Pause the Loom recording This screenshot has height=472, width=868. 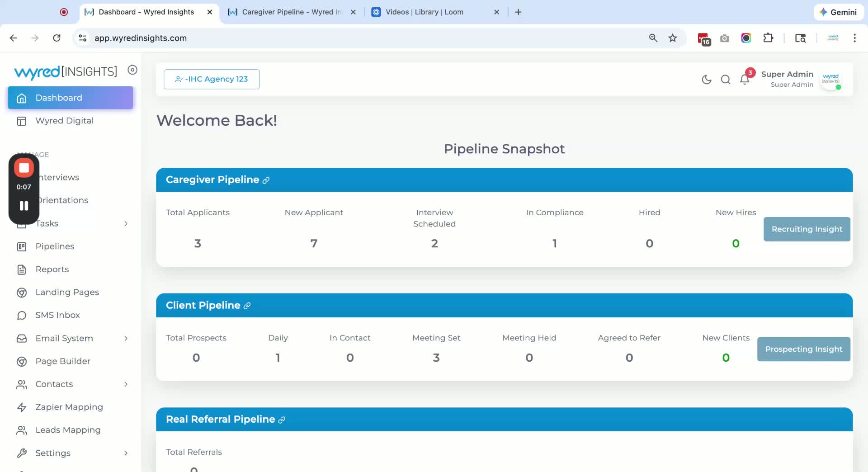(24, 206)
